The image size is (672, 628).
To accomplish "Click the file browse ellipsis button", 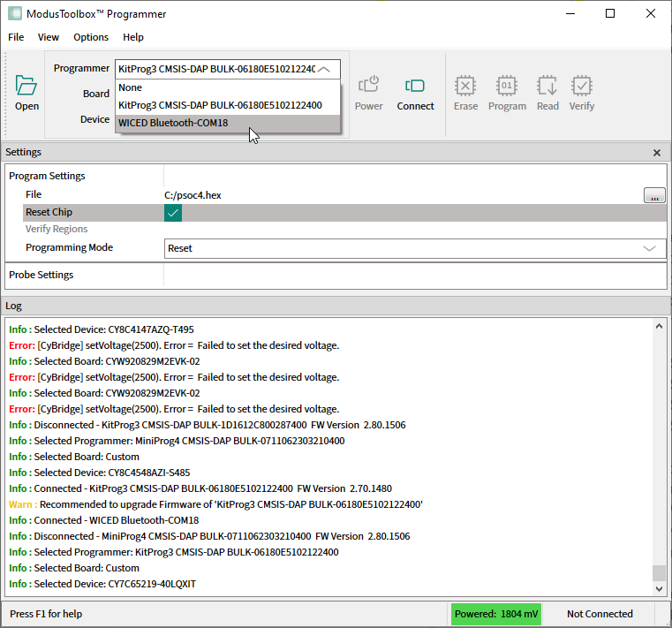I will [654, 195].
